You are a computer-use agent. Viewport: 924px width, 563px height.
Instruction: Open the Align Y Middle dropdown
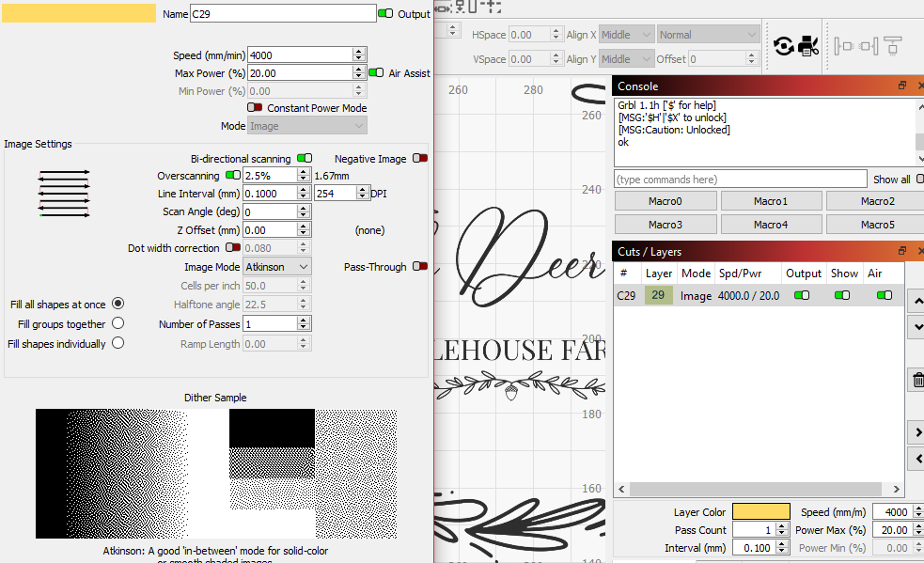(626, 59)
